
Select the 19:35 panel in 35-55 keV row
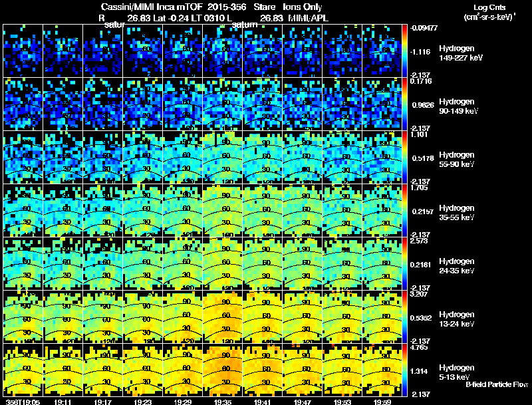(x=223, y=210)
